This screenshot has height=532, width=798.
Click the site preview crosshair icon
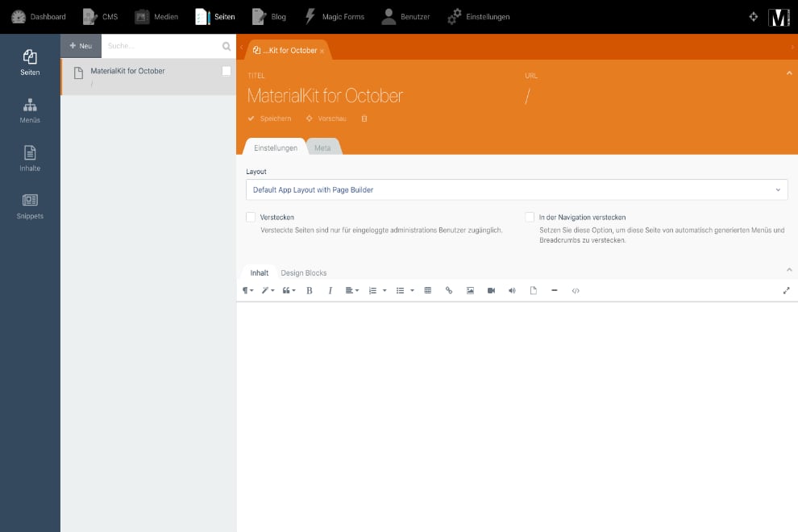[753, 17]
